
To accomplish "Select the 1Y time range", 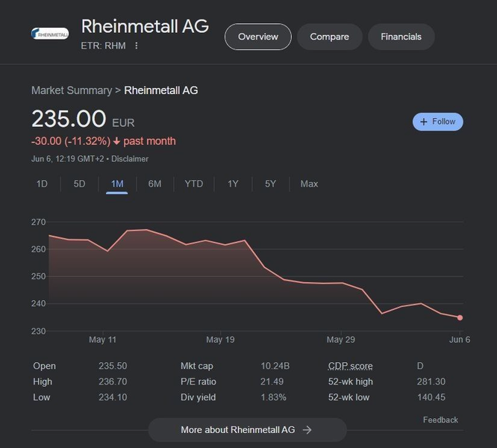I will (233, 184).
